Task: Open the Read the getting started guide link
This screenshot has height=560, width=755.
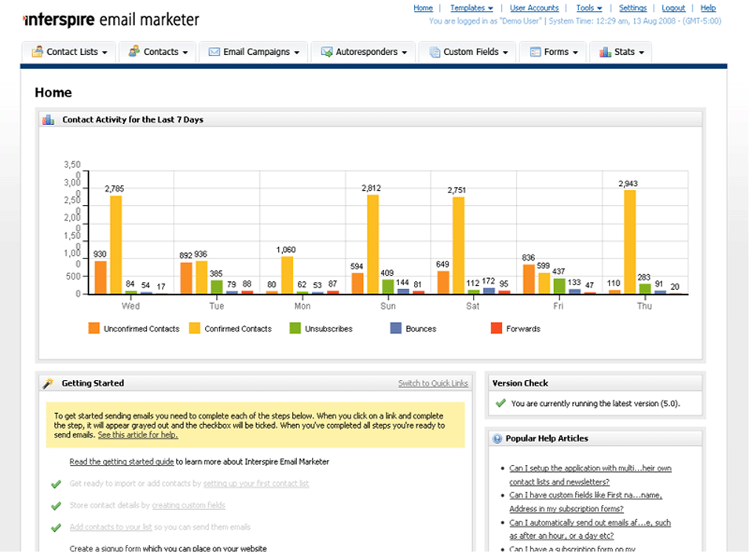Action: click(121, 462)
